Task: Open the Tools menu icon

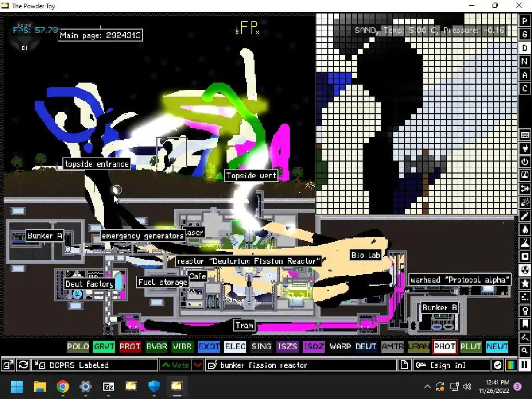Action: pos(525,311)
